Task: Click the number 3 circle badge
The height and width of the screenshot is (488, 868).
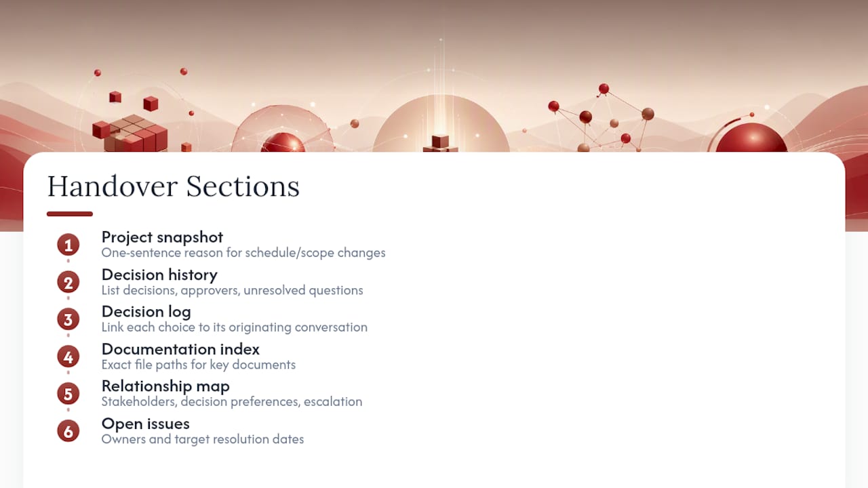Action: click(68, 319)
